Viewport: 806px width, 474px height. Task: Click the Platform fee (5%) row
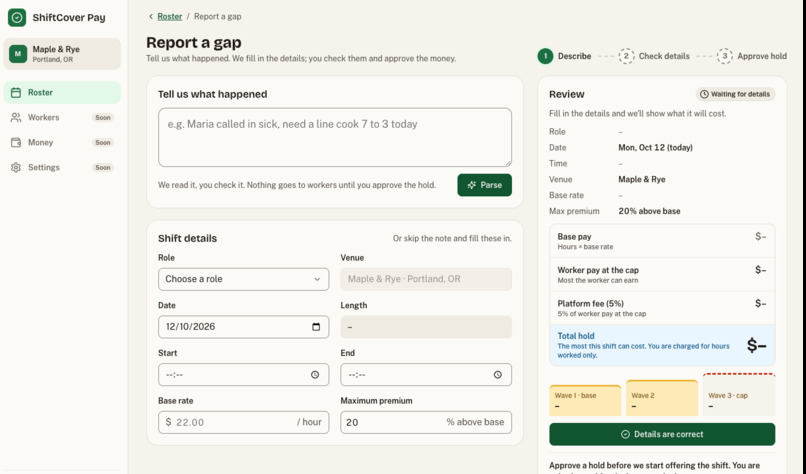pos(662,308)
